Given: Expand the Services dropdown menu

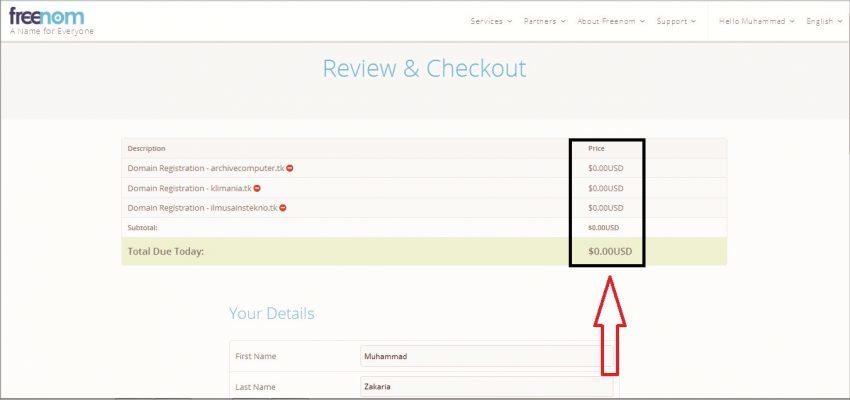Looking at the screenshot, I should point(491,21).
